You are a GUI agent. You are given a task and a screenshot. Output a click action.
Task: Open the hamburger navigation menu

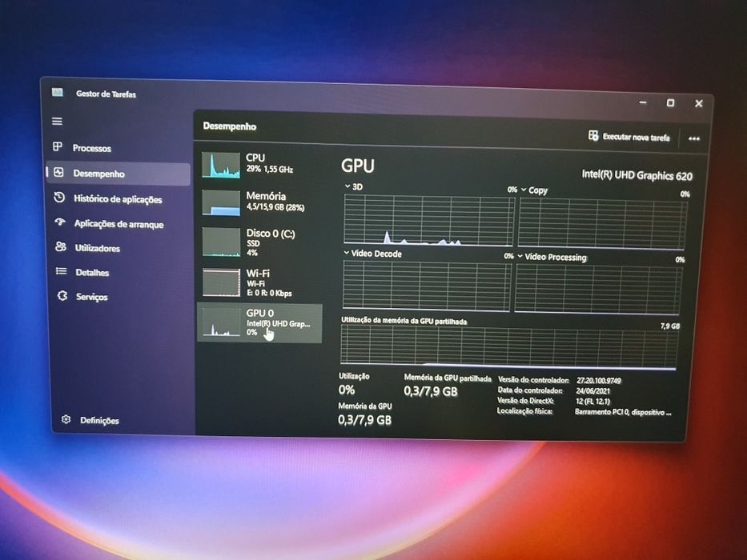tap(57, 121)
